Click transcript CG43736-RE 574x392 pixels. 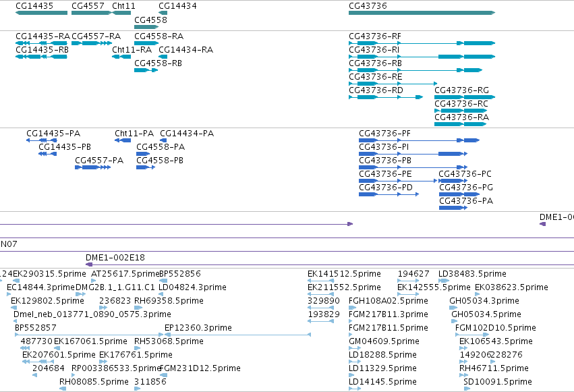pos(393,84)
